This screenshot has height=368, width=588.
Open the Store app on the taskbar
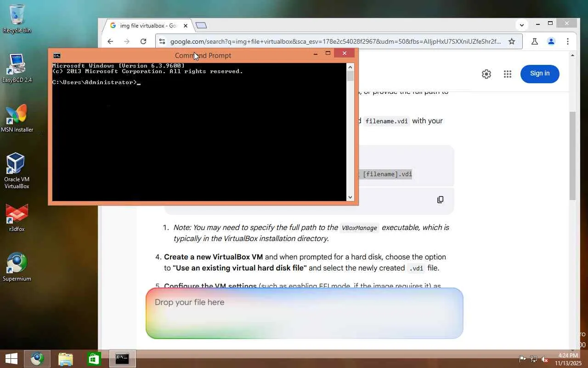(94, 358)
